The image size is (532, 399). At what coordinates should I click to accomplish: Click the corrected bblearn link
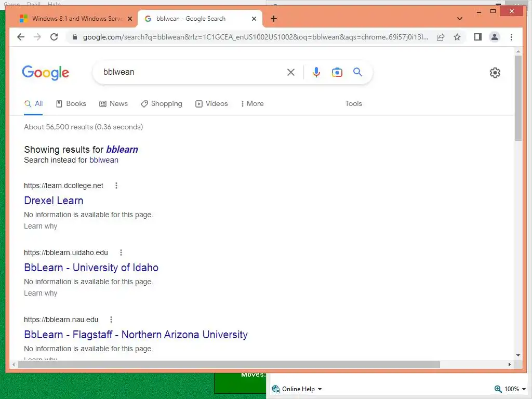click(122, 149)
